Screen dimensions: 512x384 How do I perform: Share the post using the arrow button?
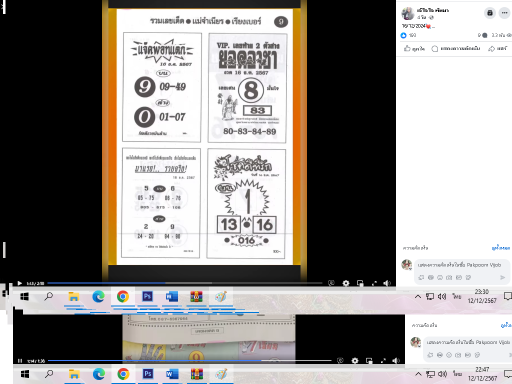498,49
